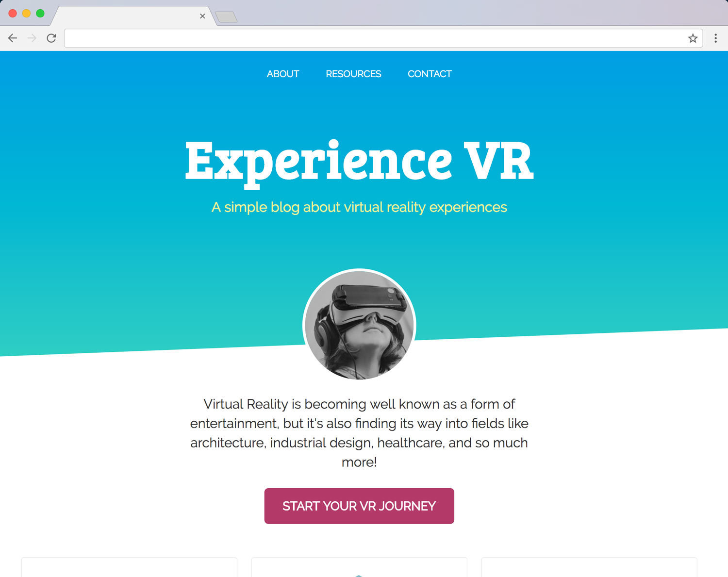Click the START YOUR VR JOURNEY button
This screenshot has height=577, width=728.
click(359, 506)
